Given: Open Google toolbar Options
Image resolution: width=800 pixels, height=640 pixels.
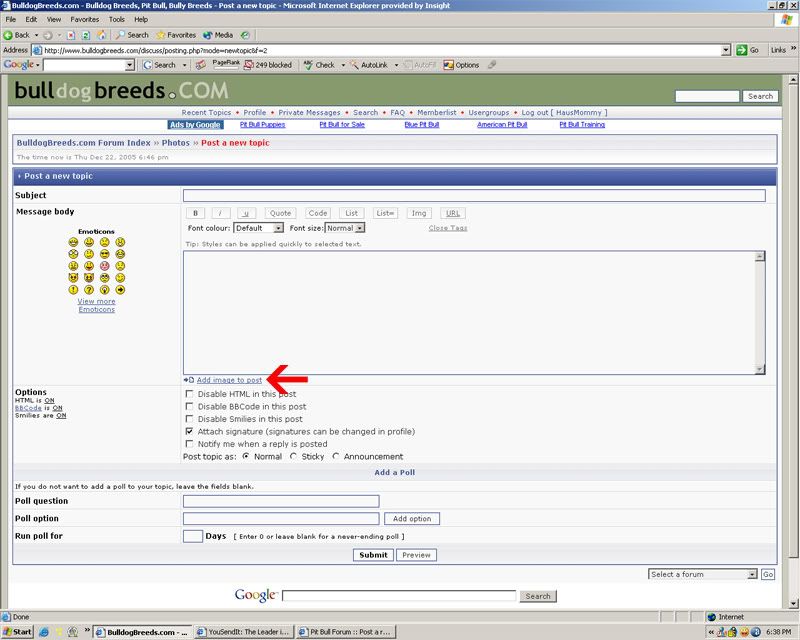Looking at the screenshot, I should click(x=461, y=65).
